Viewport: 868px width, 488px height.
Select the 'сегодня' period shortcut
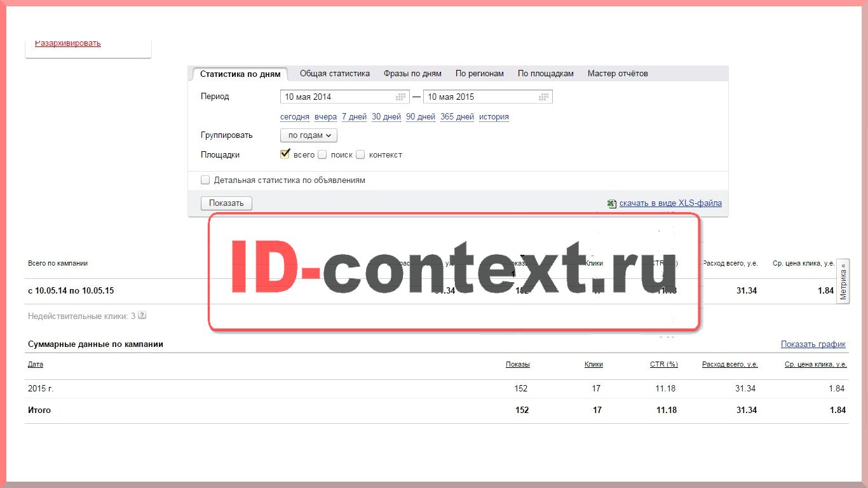295,117
